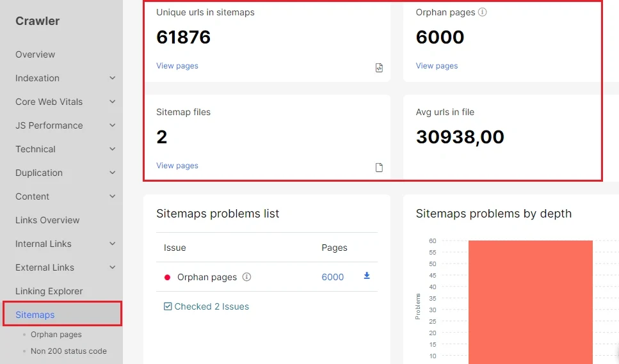
Task: View pages for Unique urls in sitemaps
Action: [177, 66]
